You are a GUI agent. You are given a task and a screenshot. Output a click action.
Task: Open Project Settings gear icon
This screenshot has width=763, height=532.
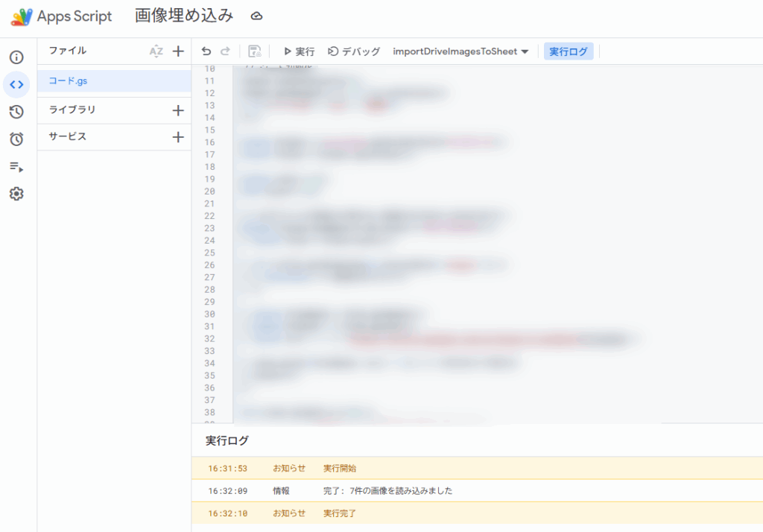(16, 194)
